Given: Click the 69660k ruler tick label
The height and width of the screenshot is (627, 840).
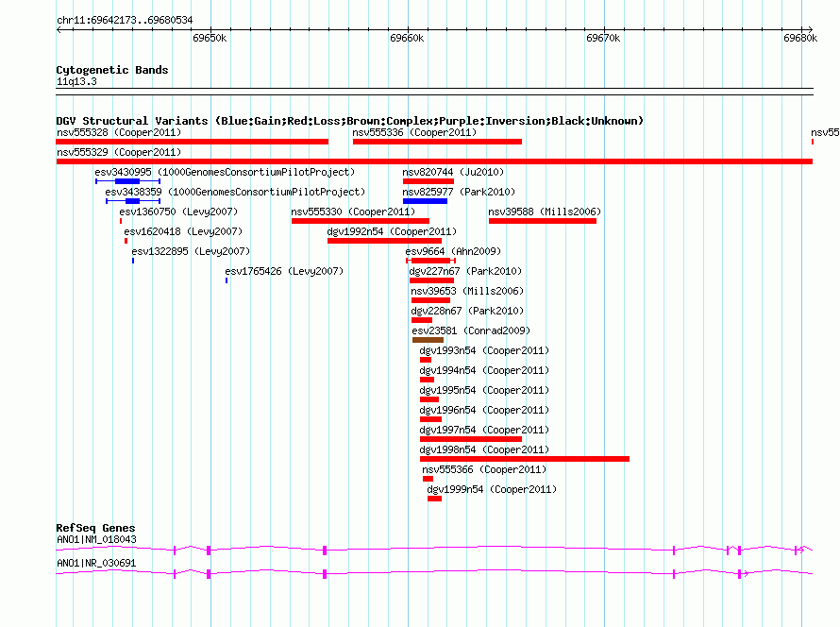Looking at the screenshot, I should [407, 38].
